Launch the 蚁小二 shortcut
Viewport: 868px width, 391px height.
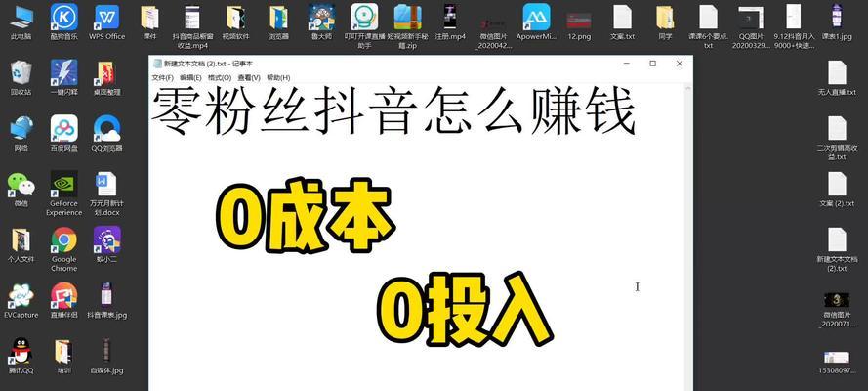106,244
